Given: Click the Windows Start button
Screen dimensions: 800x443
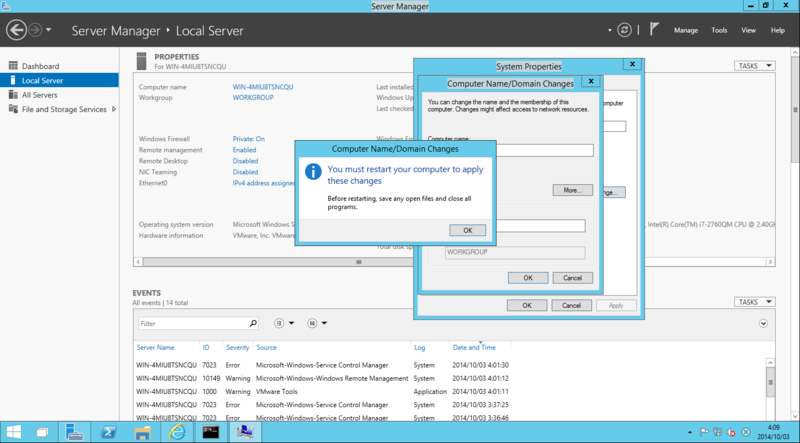Looking at the screenshot, I should pos(14,432).
